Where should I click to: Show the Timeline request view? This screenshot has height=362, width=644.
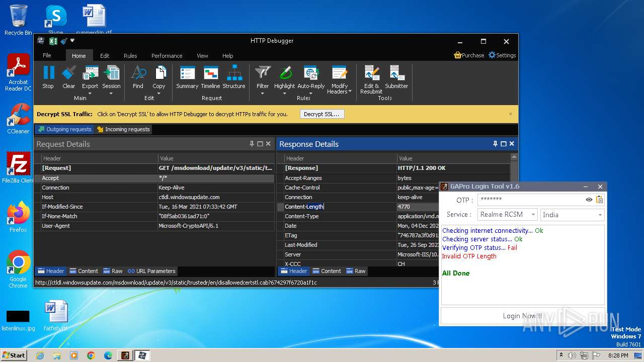point(210,77)
